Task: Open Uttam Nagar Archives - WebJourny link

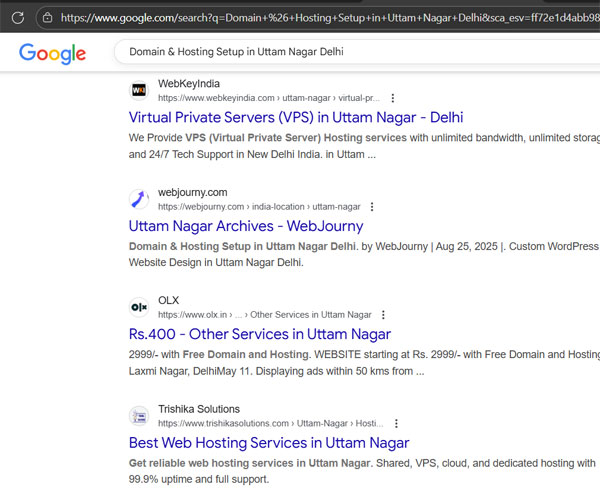Action: click(x=246, y=226)
